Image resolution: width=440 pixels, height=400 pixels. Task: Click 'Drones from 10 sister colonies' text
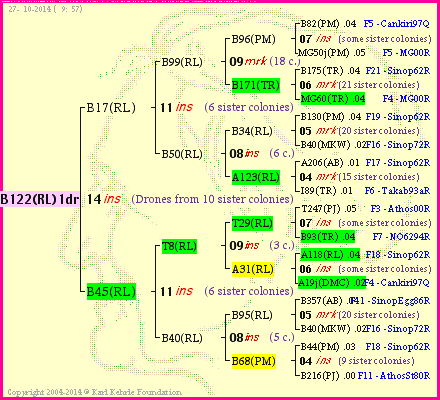click(212, 199)
